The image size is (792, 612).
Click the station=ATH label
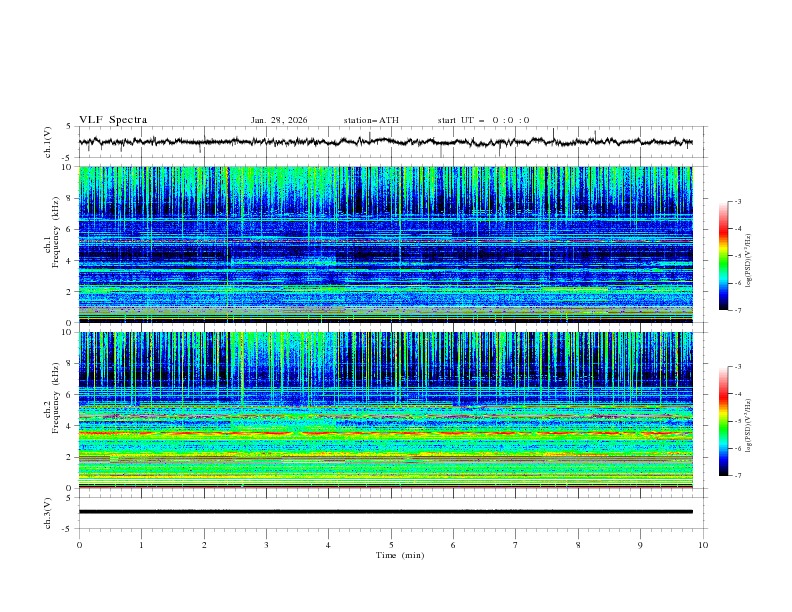[x=371, y=120]
